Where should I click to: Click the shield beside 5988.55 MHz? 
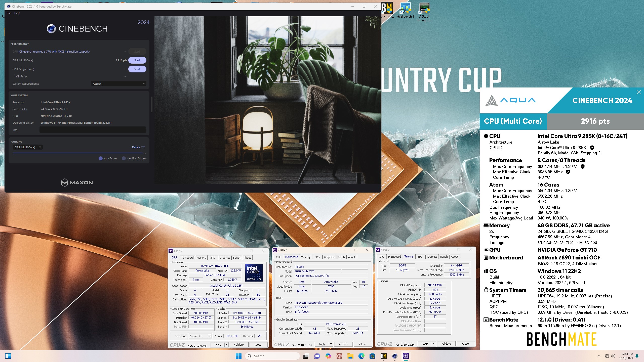[568, 172]
